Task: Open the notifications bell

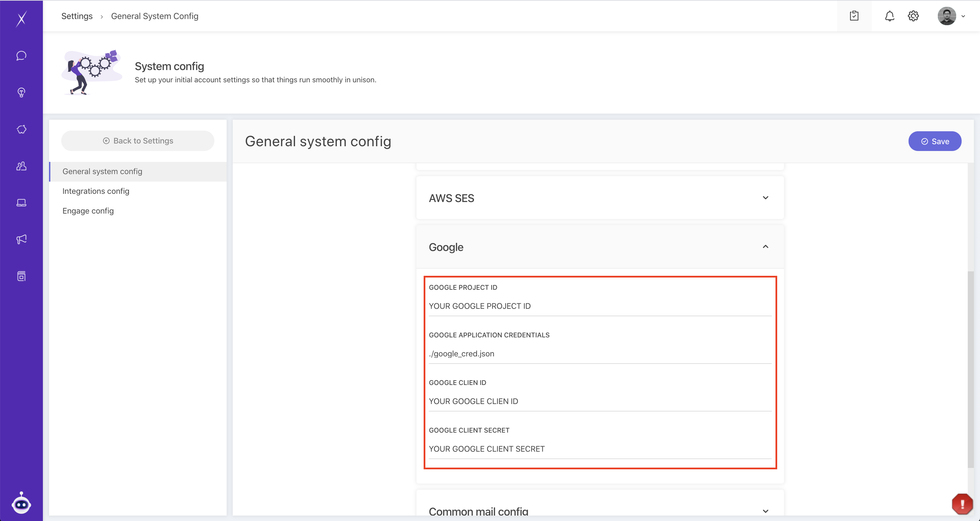Action: (889, 16)
